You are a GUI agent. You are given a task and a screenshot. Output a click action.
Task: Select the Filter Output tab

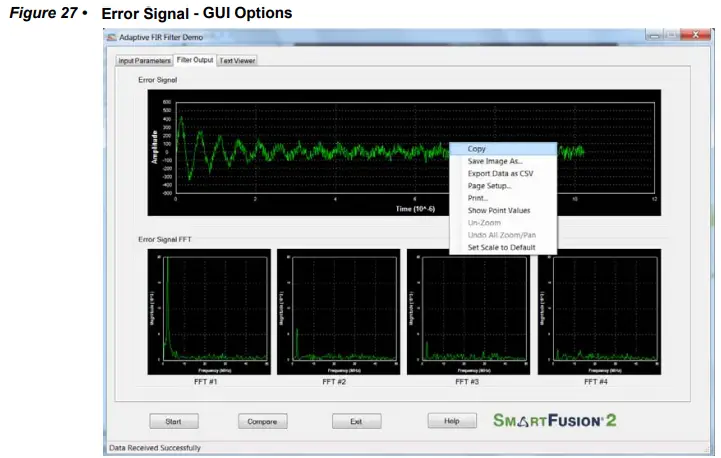pyautogui.click(x=195, y=60)
